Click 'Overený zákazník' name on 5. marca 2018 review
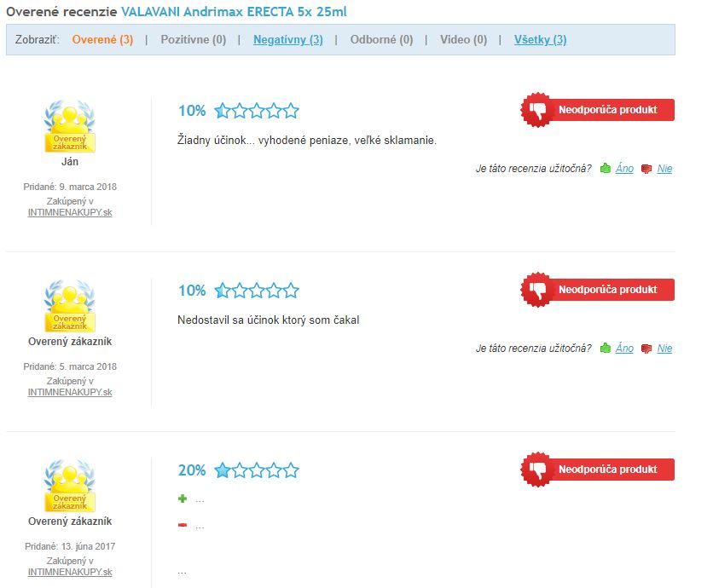Viewport: 713px width, 588px height. pos(70,342)
